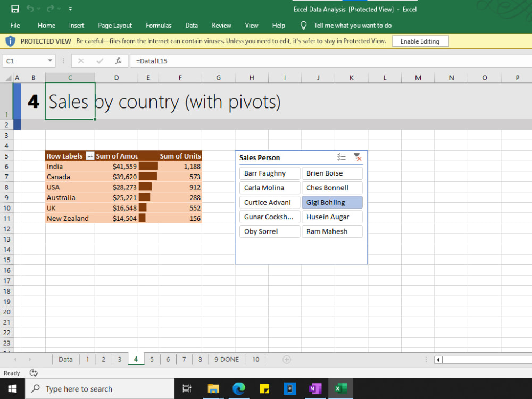
Task: Select Barr Faughny in the Sales Person slicer
Action: 269,173
